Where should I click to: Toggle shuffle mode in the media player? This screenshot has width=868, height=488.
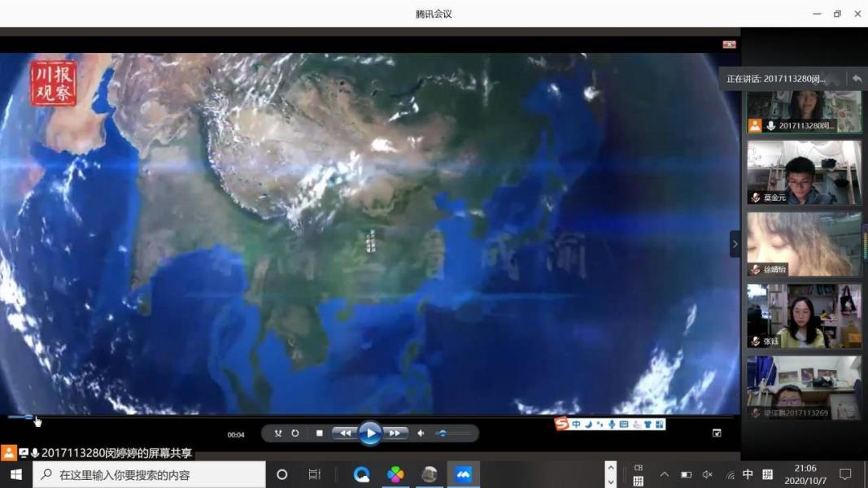click(x=278, y=434)
